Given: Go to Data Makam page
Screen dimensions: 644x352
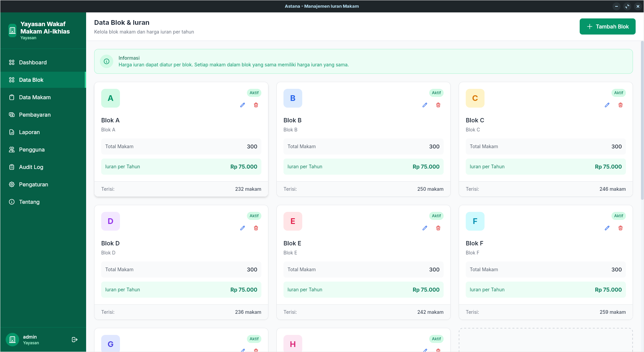Looking at the screenshot, I should (35, 97).
